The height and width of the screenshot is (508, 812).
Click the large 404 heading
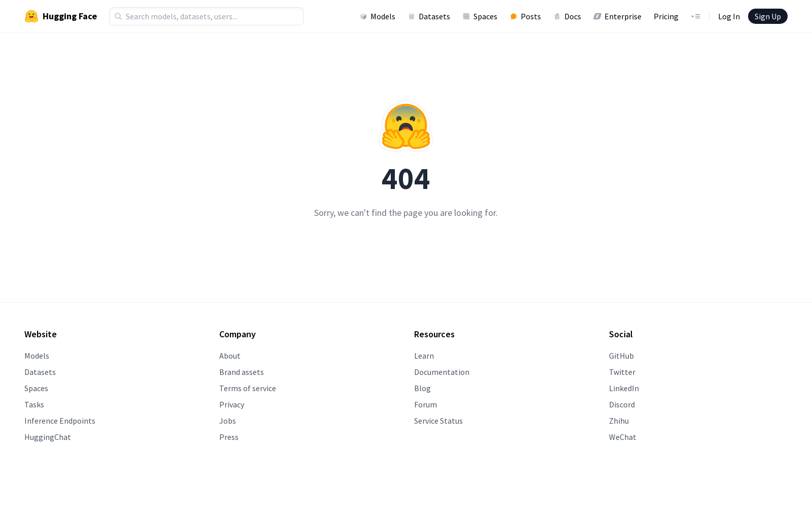(406, 179)
